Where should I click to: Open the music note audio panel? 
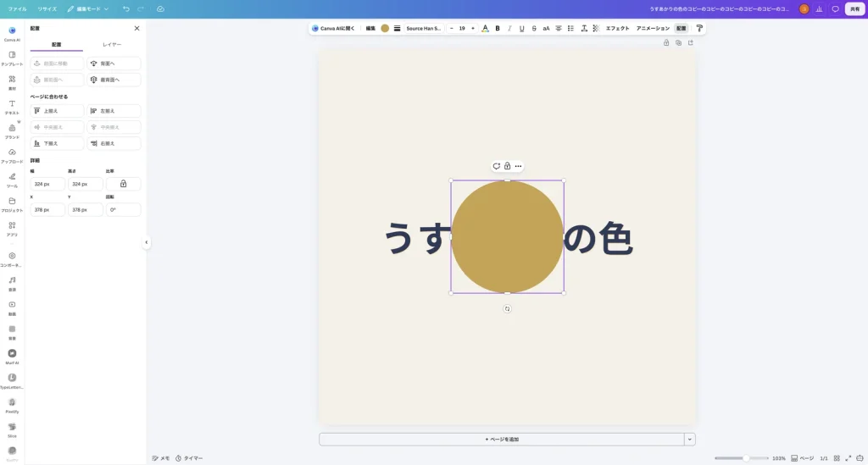point(12,283)
